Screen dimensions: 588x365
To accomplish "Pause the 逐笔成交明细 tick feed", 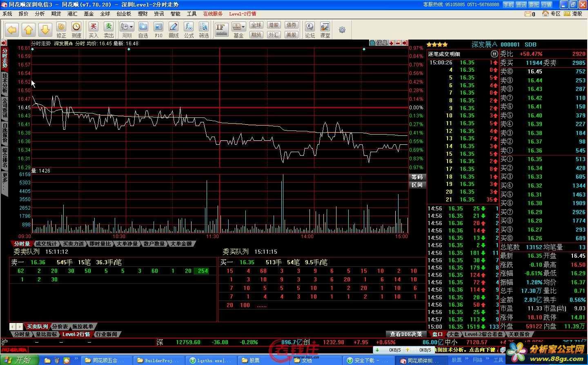I will point(494,54).
